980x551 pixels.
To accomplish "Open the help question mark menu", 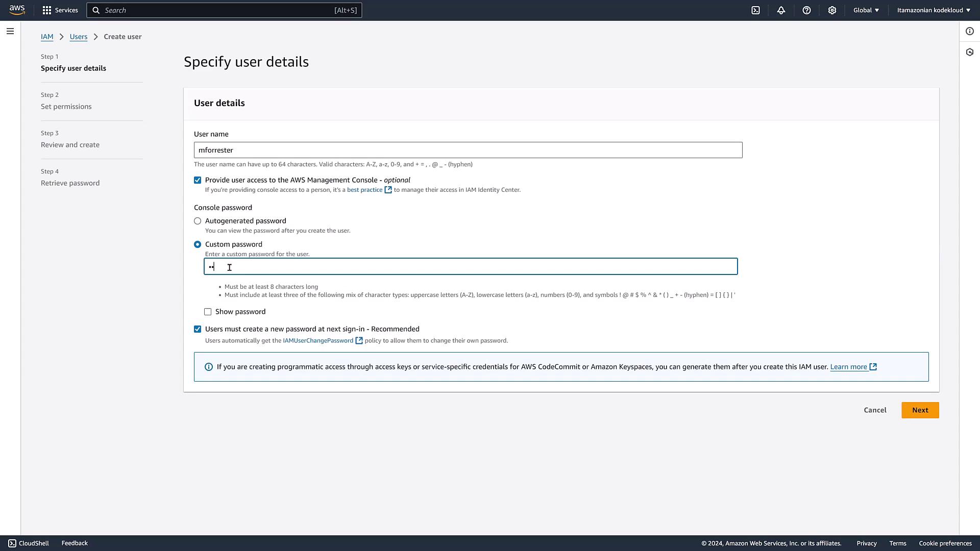I will coord(806,10).
